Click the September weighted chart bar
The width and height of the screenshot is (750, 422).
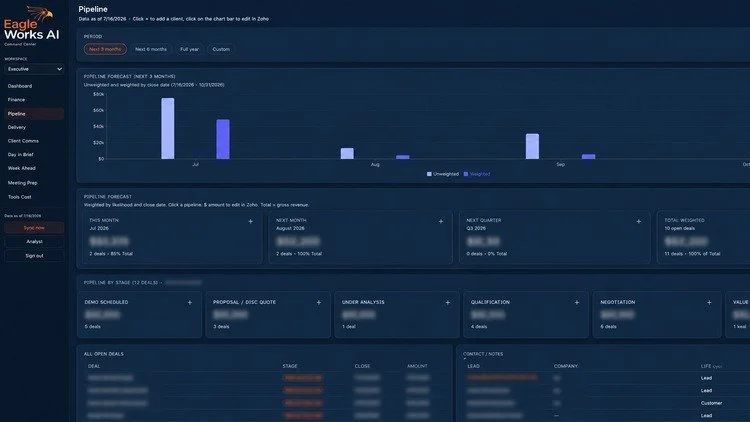click(588, 156)
